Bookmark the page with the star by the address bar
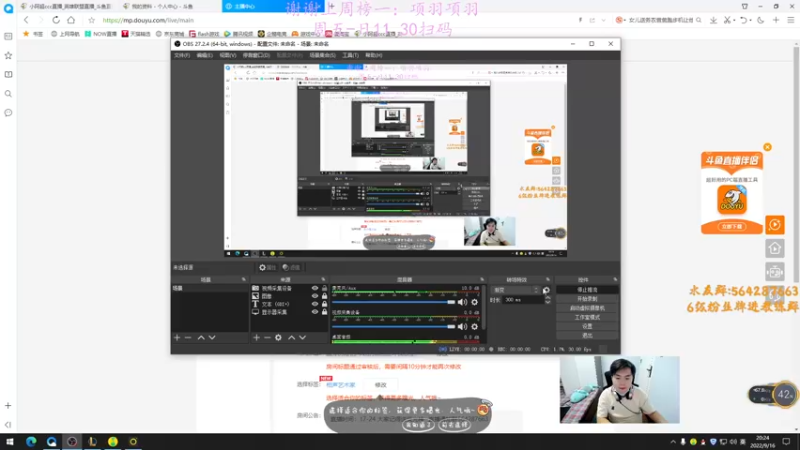 tap(91, 20)
